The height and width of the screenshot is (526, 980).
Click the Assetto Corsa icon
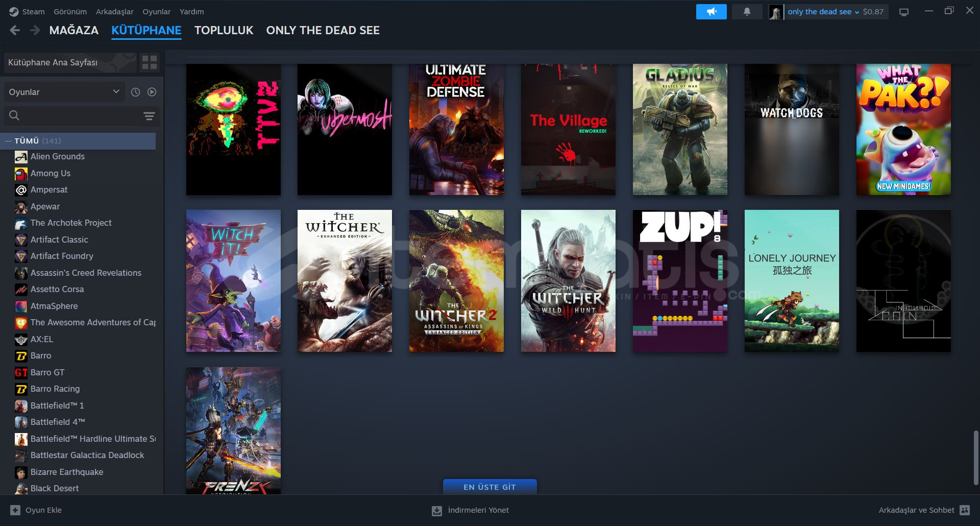(21, 290)
